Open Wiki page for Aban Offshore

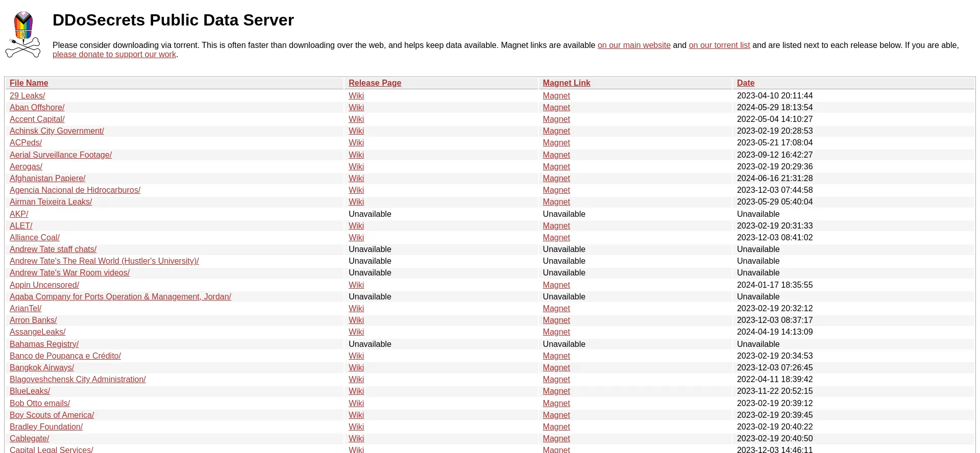[356, 107]
